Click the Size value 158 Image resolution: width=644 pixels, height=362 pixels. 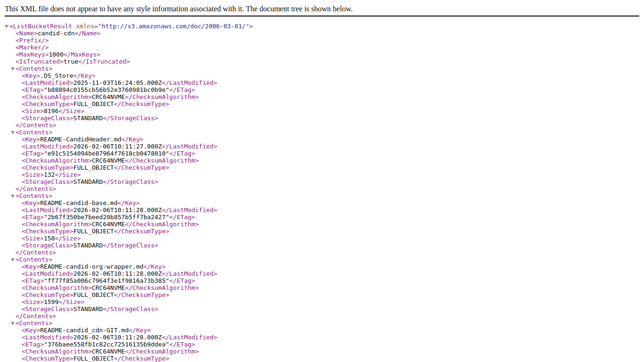[49, 239]
